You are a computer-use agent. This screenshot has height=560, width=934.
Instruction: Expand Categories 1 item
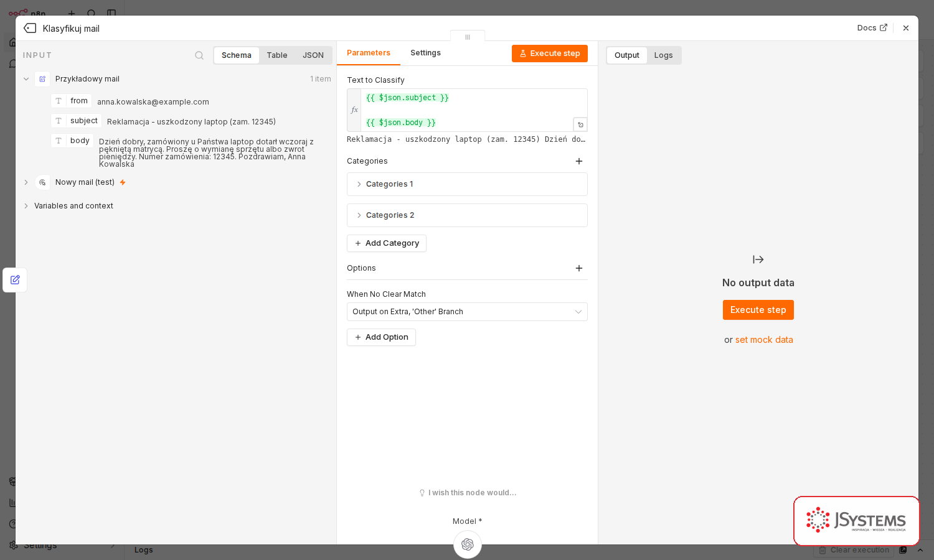[467, 184]
